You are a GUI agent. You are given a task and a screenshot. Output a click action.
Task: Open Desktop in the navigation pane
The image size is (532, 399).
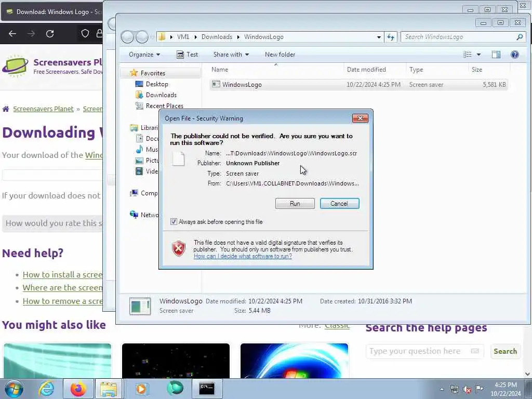pyautogui.click(x=157, y=84)
